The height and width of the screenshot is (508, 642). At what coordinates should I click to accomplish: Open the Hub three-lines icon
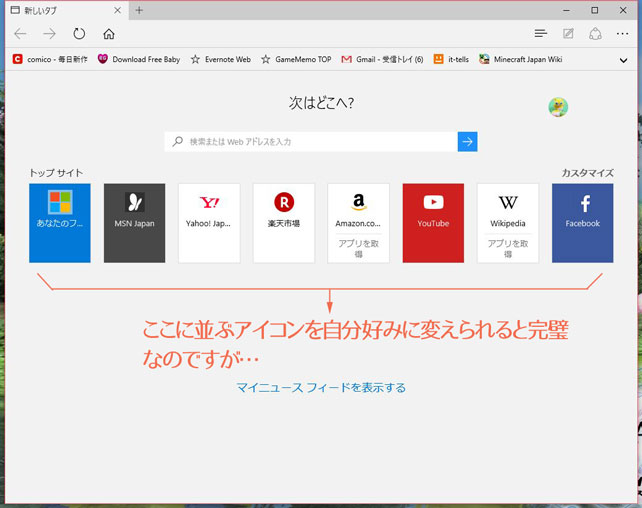pyautogui.click(x=541, y=34)
